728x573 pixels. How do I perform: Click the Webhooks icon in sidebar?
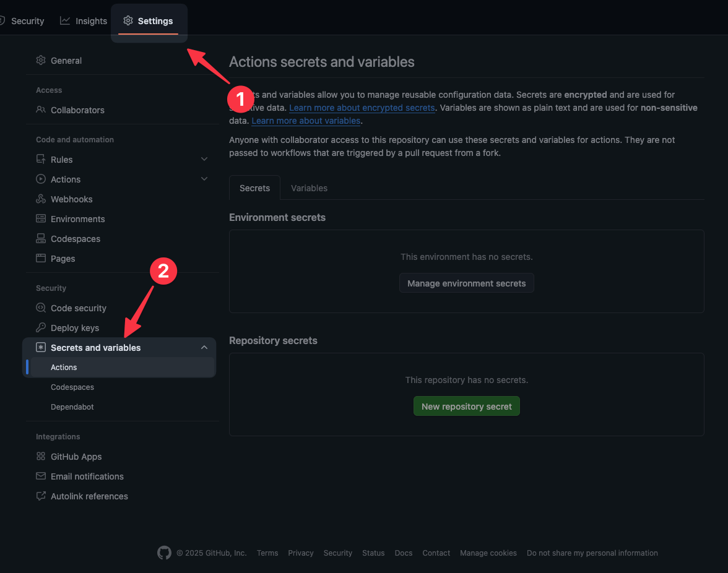click(x=41, y=199)
